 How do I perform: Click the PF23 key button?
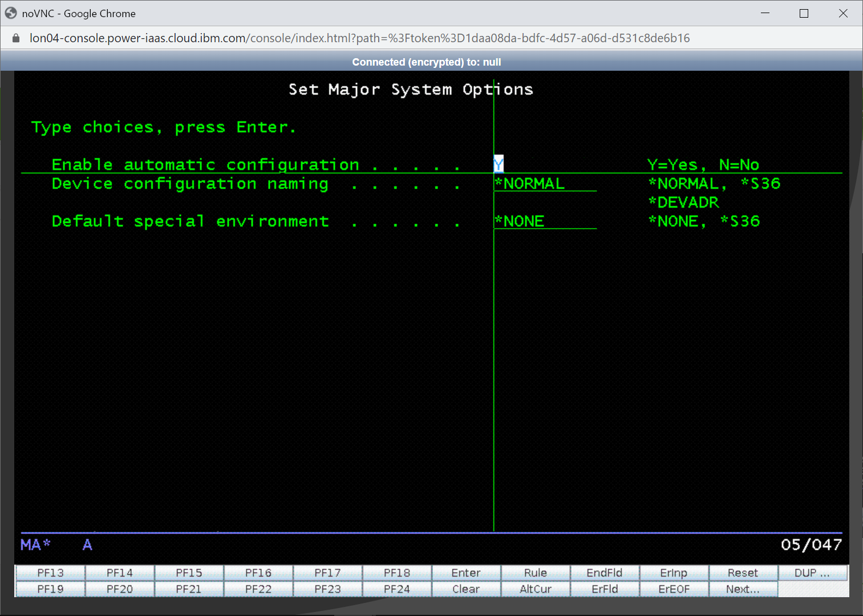coord(327,589)
